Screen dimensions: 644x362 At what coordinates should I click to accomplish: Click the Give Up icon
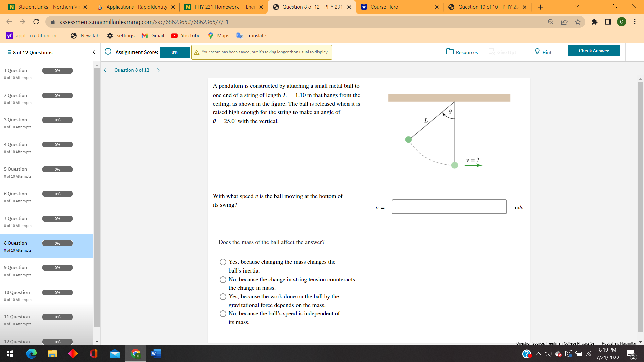492,52
